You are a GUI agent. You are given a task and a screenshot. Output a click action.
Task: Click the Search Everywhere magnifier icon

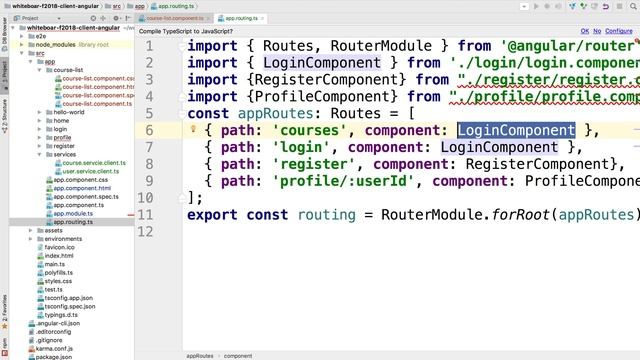pyautogui.click(x=633, y=7)
